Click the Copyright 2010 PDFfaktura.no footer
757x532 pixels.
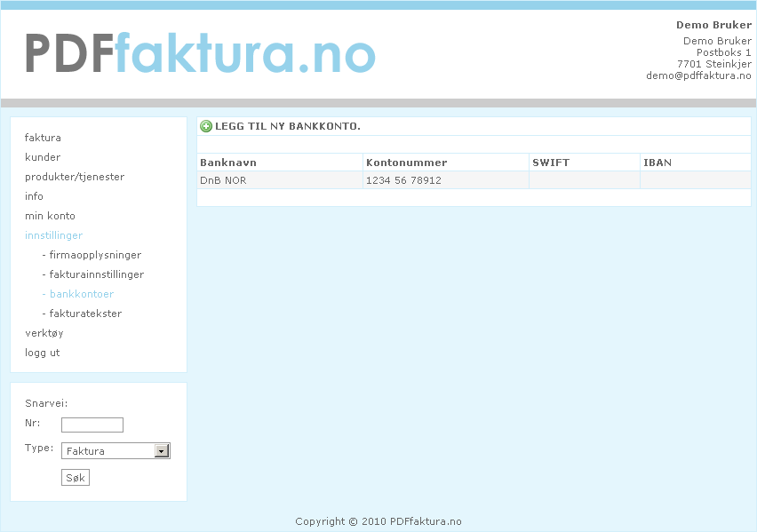[378, 521]
